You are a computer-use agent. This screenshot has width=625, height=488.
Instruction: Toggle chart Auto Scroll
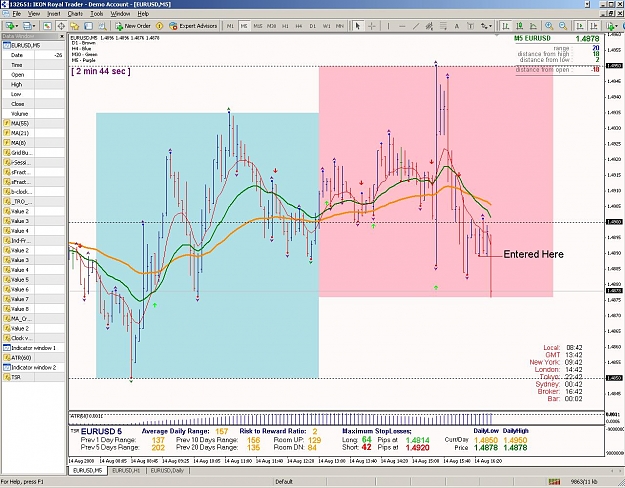(x=580, y=26)
